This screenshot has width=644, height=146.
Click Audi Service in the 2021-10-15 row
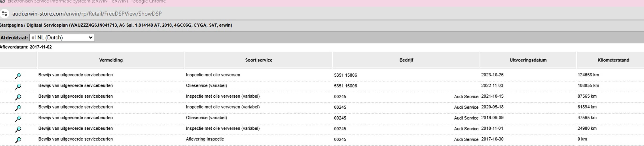466,97
